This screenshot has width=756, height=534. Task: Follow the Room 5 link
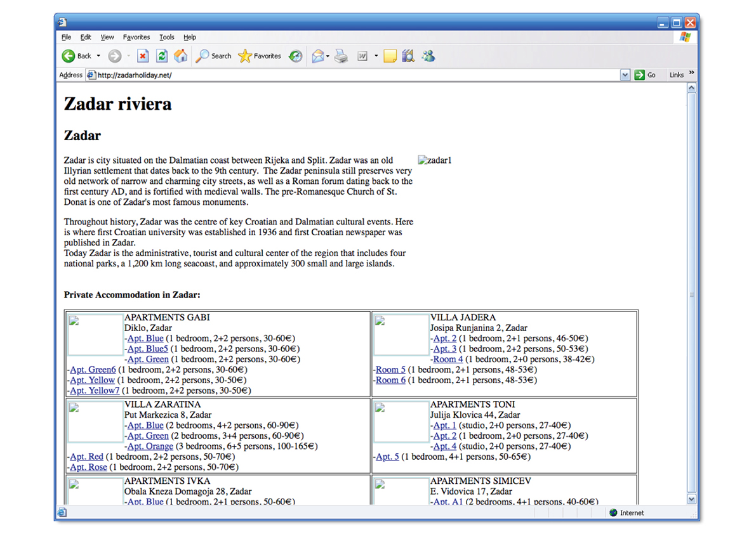click(390, 370)
